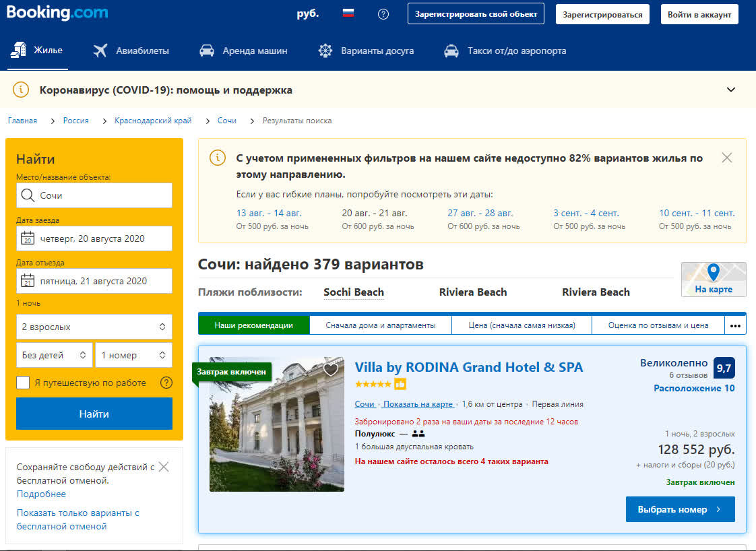Viewport: 756px width, 551px height.
Task: Click Зарегистрироваться button
Action: (602, 14)
